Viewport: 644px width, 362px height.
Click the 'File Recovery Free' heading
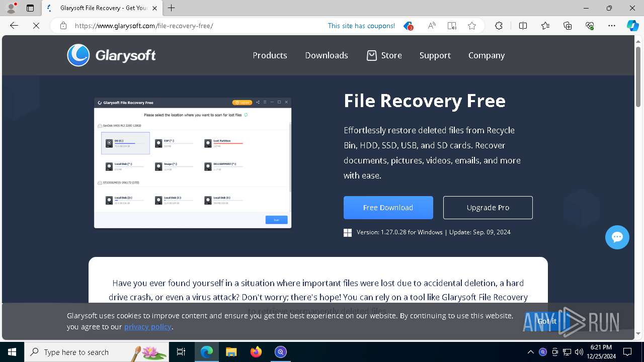[425, 101]
